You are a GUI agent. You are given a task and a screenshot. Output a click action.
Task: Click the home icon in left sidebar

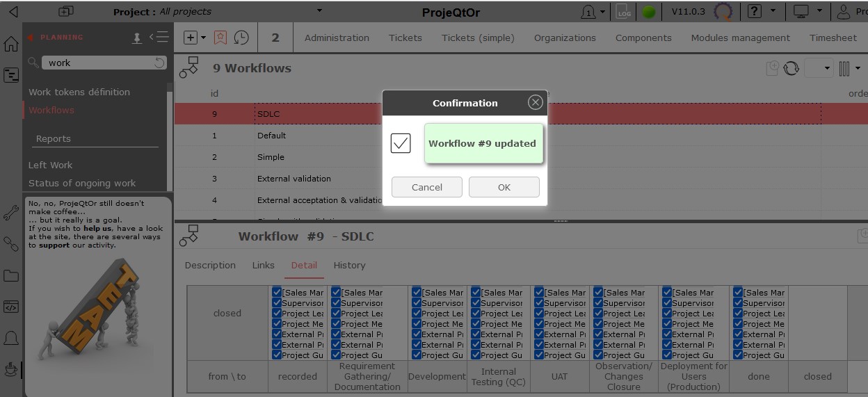point(11,44)
